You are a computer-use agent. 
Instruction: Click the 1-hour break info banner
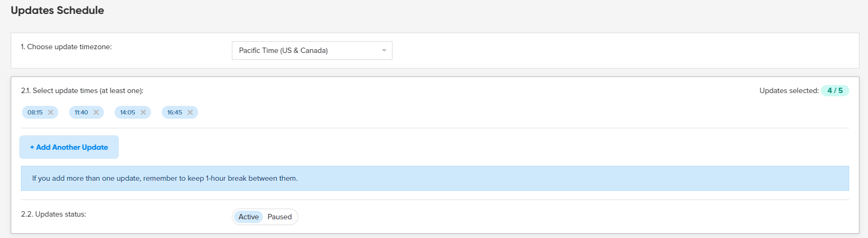tap(434, 178)
